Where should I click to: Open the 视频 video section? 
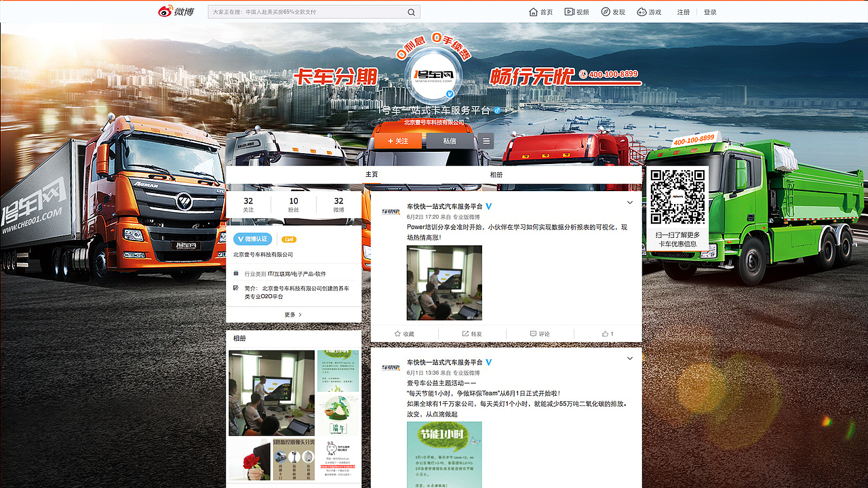pos(576,12)
